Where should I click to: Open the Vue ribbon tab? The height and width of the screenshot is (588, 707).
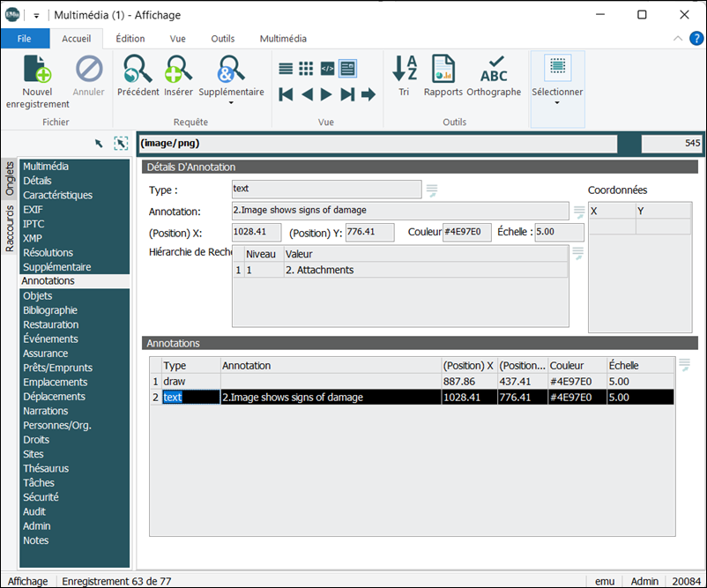178,39
